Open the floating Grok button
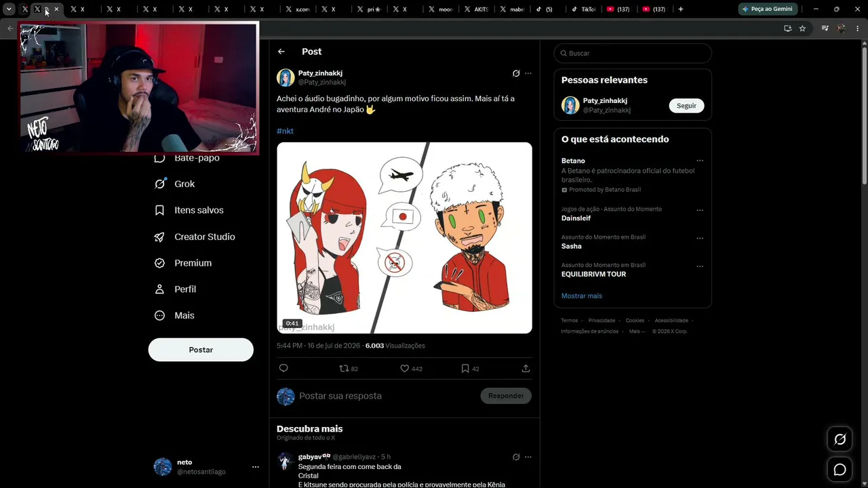Image resolution: width=868 pixels, height=488 pixels. pos(840,439)
